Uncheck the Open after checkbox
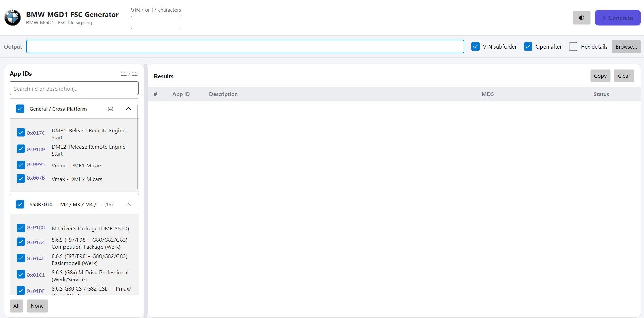 point(528,46)
